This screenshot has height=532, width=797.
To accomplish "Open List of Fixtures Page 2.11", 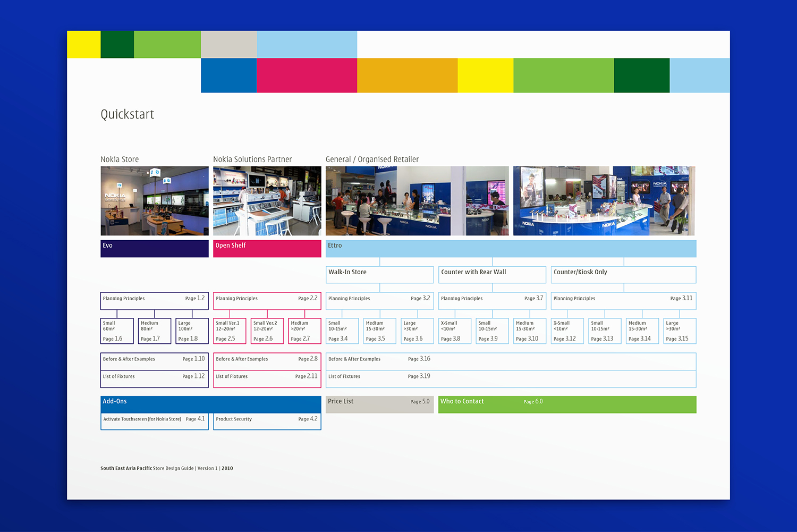I will tap(267, 379).
